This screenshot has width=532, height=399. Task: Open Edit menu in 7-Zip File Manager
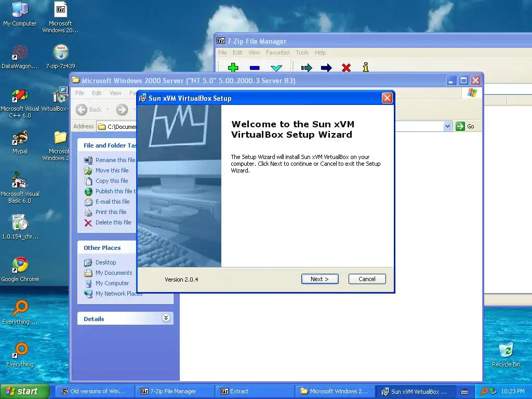[237, 52]
